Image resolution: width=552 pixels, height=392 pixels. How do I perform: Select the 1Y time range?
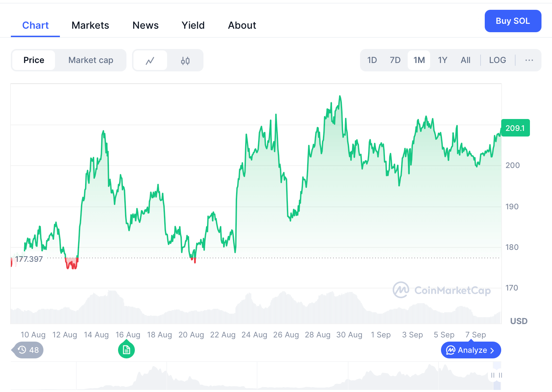click(x=442, y=60)
